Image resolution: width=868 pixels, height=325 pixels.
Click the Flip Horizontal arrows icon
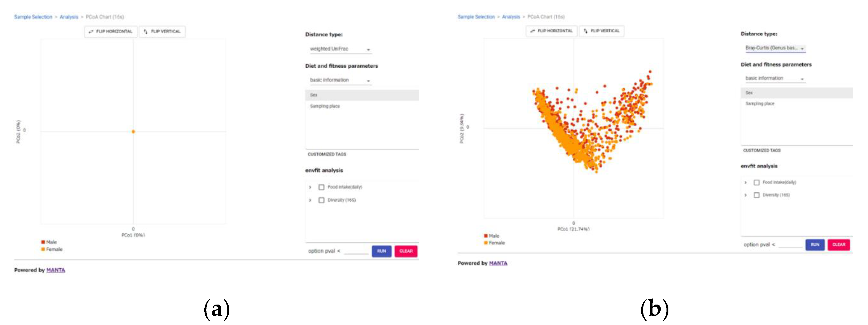91,31
